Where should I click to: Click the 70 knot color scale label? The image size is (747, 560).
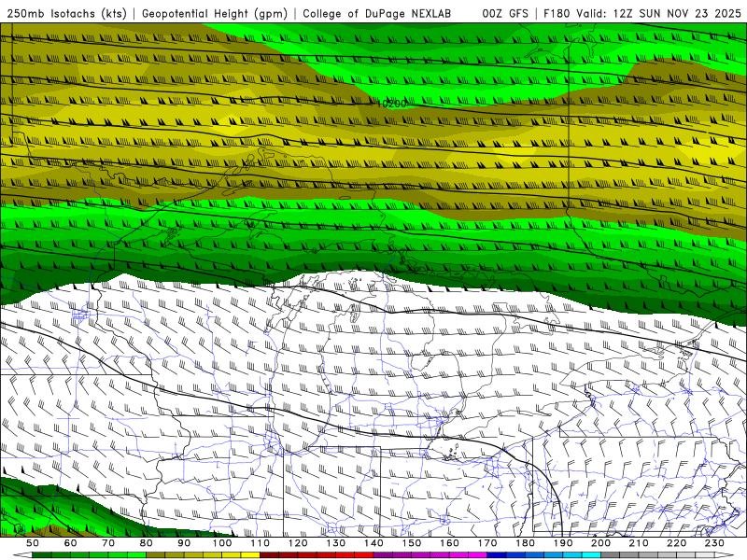[108, 543]
